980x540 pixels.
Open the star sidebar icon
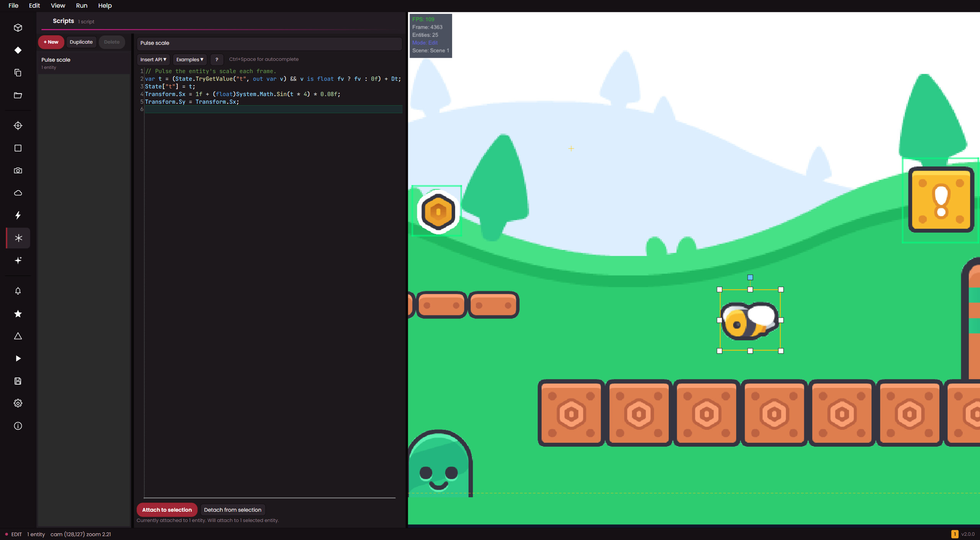tap(18, 314)
